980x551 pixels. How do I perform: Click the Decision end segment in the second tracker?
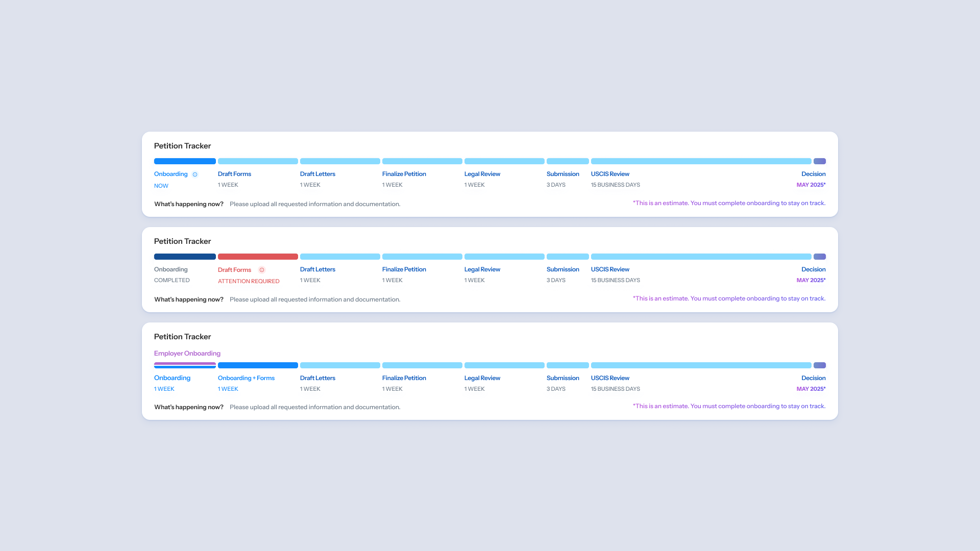tap(819, 257)
